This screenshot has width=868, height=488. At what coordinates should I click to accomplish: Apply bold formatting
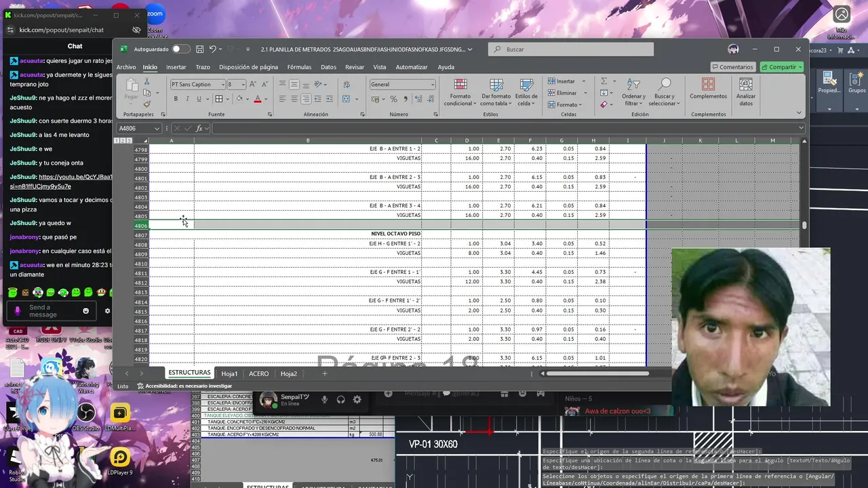pyautogui.click(x=176, y=99)
